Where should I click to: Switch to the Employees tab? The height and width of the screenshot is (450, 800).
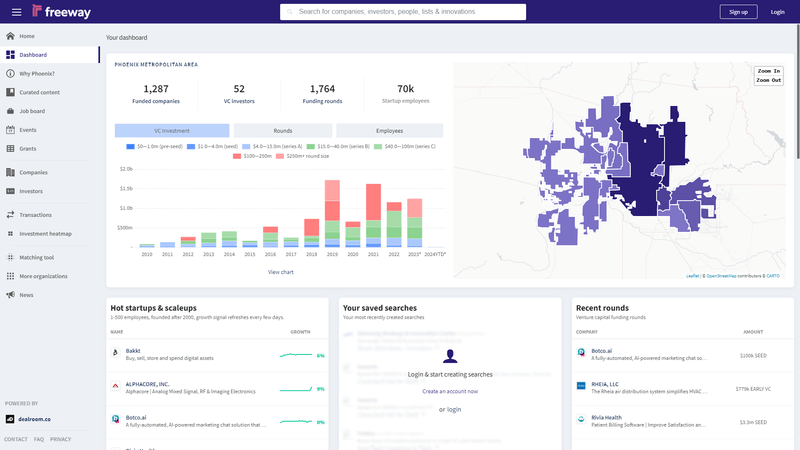coord(389,131)
